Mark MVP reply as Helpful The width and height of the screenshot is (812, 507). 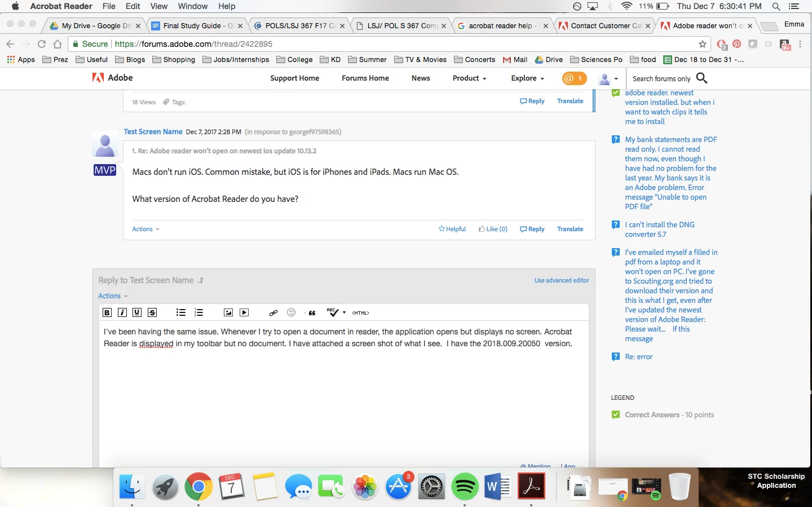point(452,229)
